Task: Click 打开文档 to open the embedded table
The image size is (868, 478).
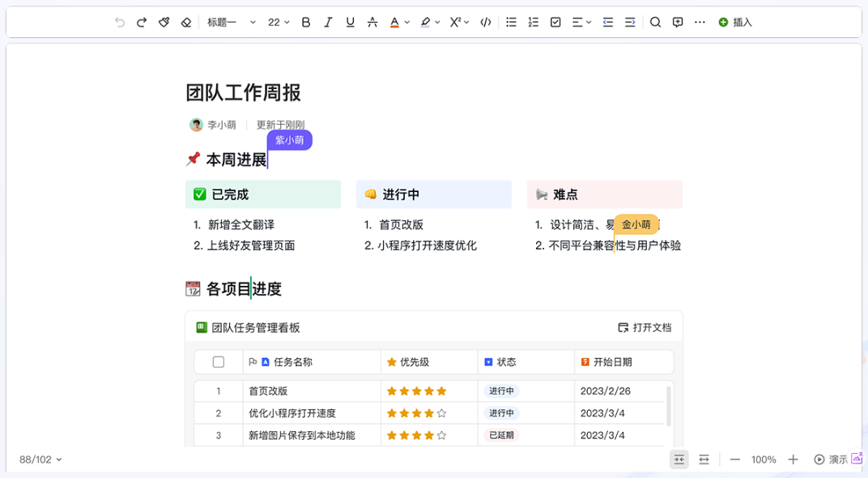Action: pyautogui.click(x=645, y=327)
